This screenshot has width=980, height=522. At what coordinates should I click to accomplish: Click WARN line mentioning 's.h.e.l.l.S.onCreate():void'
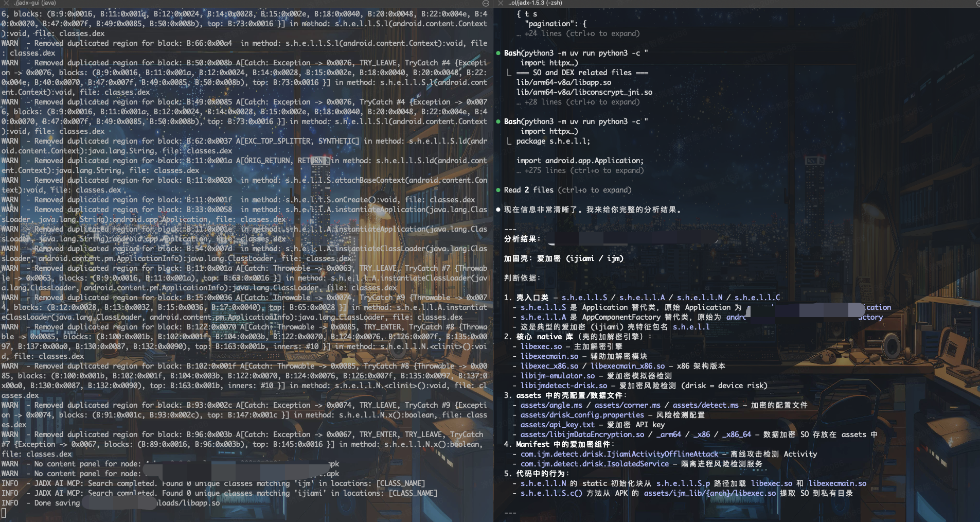pos(238,200)
